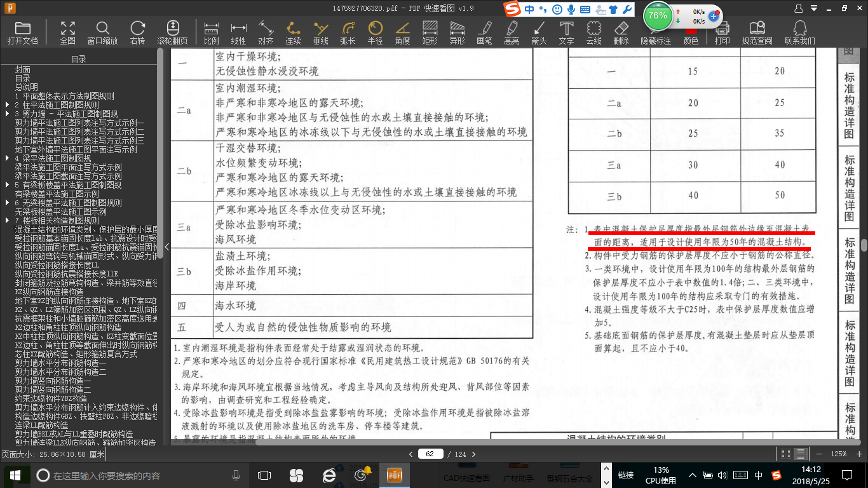Rotate the page right with 右转
The width and height of the screenshot is (868, 488).
click(x=137, y=32)
